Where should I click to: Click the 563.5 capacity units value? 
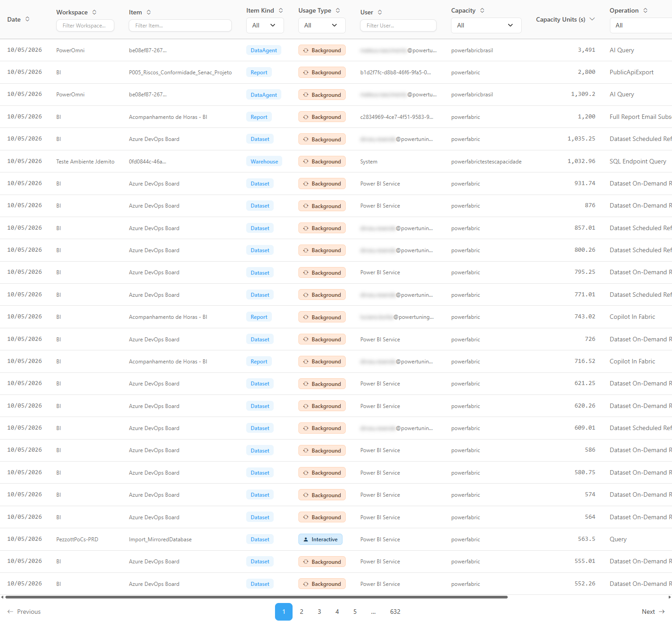(586, 539)
